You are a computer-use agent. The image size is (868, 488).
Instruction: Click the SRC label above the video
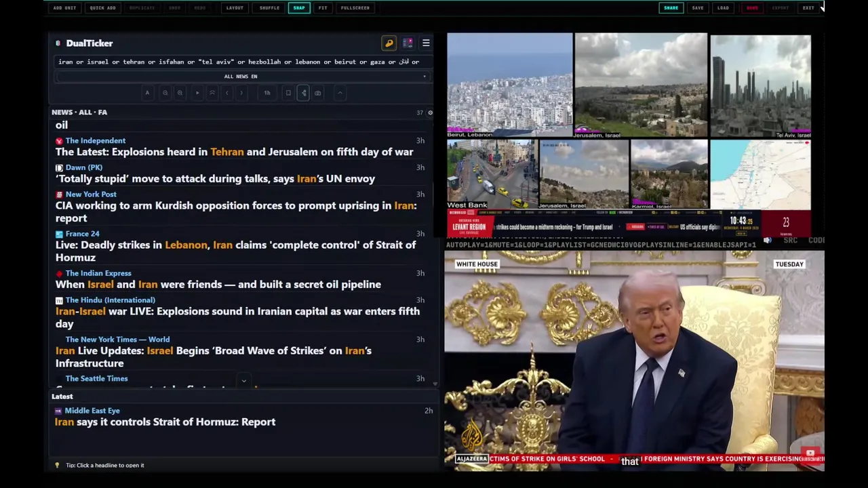tap(790, 241)
